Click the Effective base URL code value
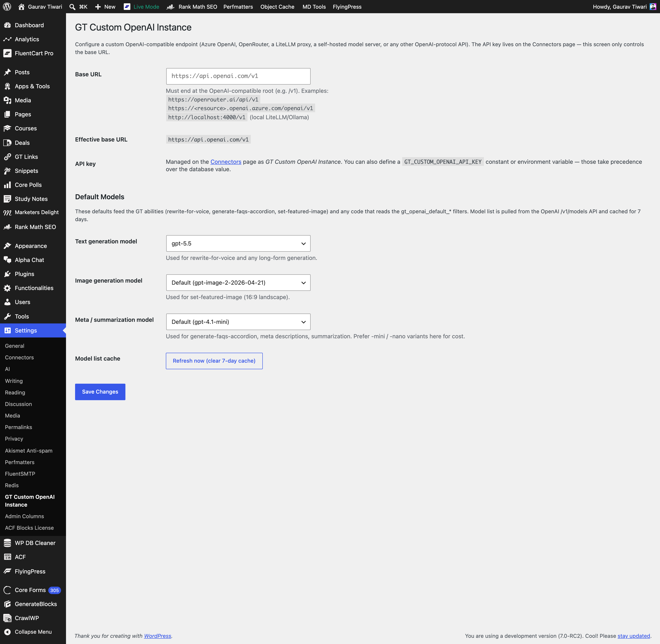This screenshot has height=644, width=660. point(208,140)
